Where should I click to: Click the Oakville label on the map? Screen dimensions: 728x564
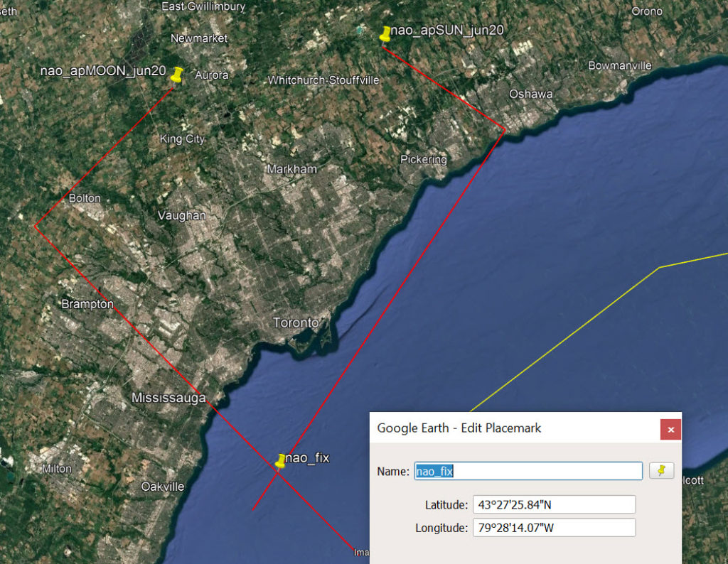coord(162,487)
